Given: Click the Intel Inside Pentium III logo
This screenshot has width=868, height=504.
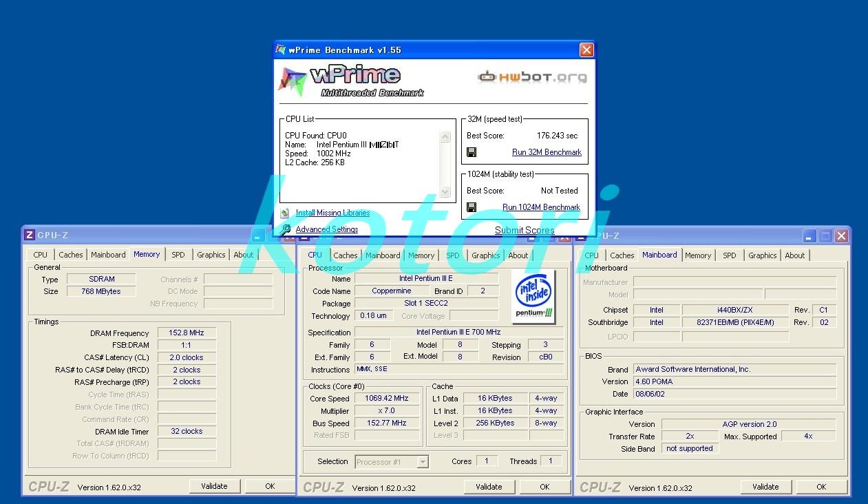Looking at the screenshot, I should tap(535, 297).
